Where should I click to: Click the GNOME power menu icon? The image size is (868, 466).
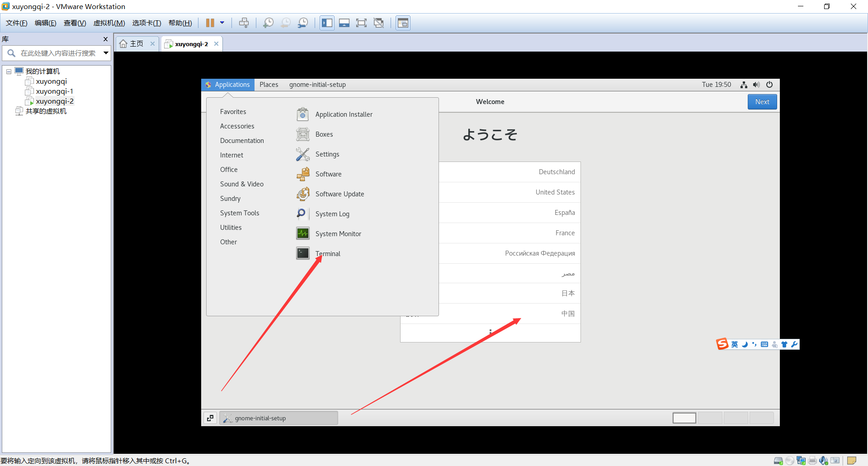pos(769,85)
